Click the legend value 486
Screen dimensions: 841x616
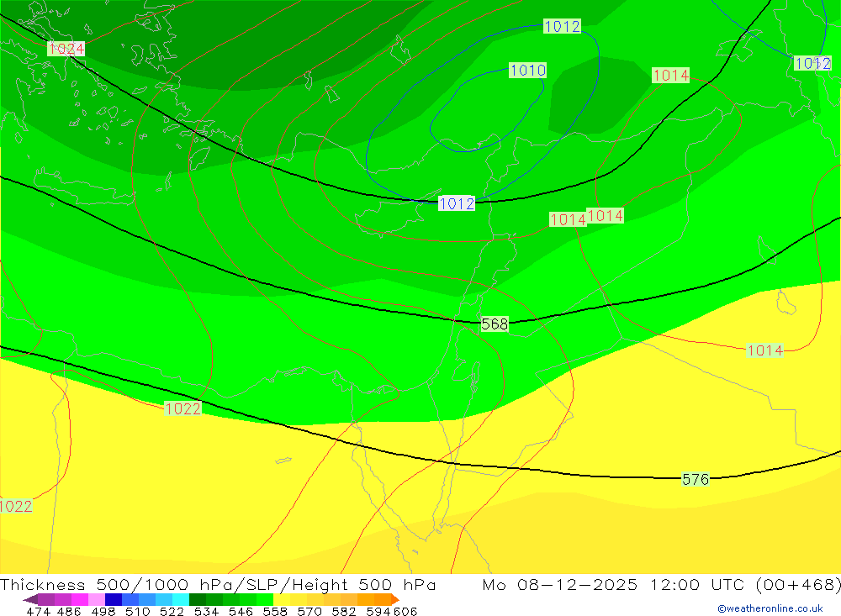coord(69,611)
